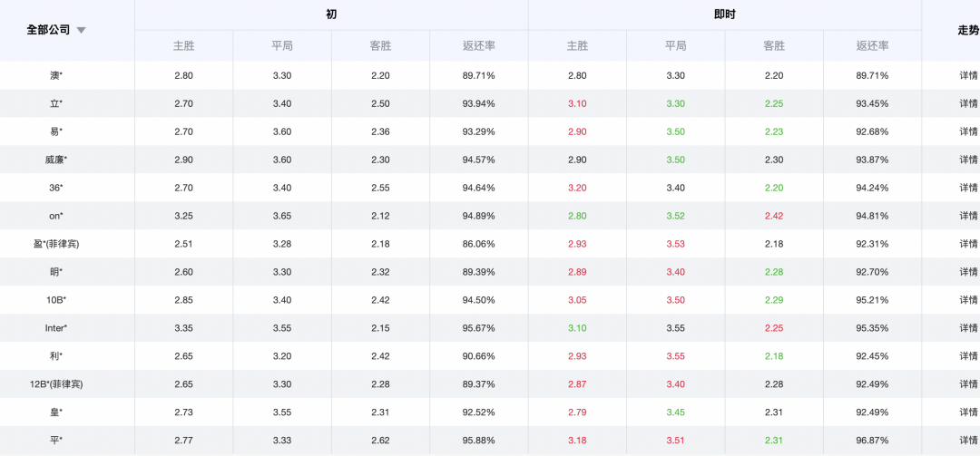Select the 盈*(菲律宾) company name
The image size is (980, 456).
click(x=56, y=244)
